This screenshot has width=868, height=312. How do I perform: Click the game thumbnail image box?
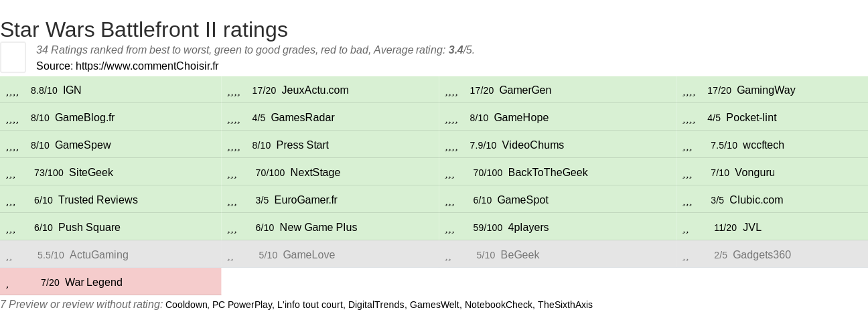(13, 57)
